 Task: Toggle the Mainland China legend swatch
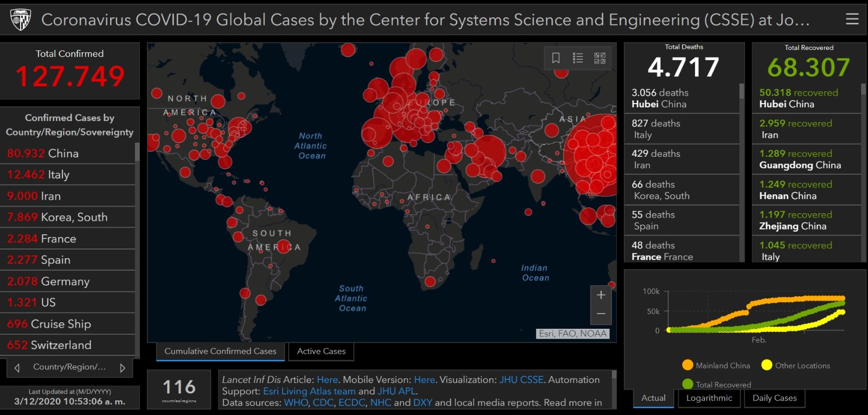coord(687,365)
